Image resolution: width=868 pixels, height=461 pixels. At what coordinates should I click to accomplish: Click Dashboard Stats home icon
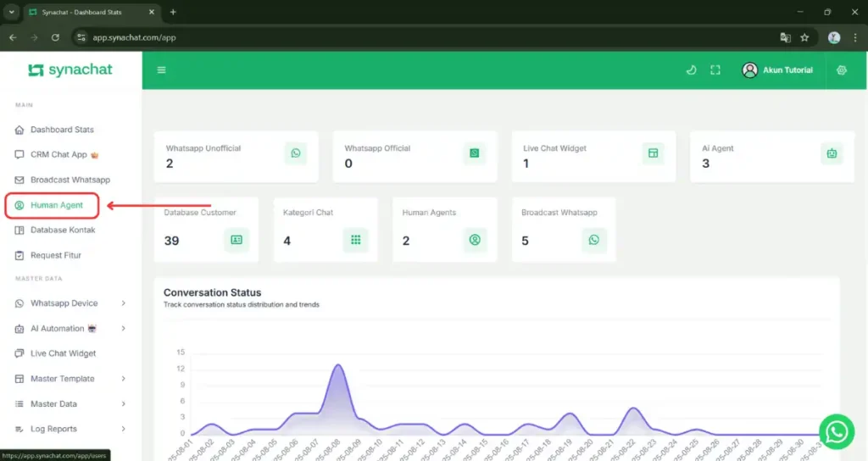tap(19, 130)
